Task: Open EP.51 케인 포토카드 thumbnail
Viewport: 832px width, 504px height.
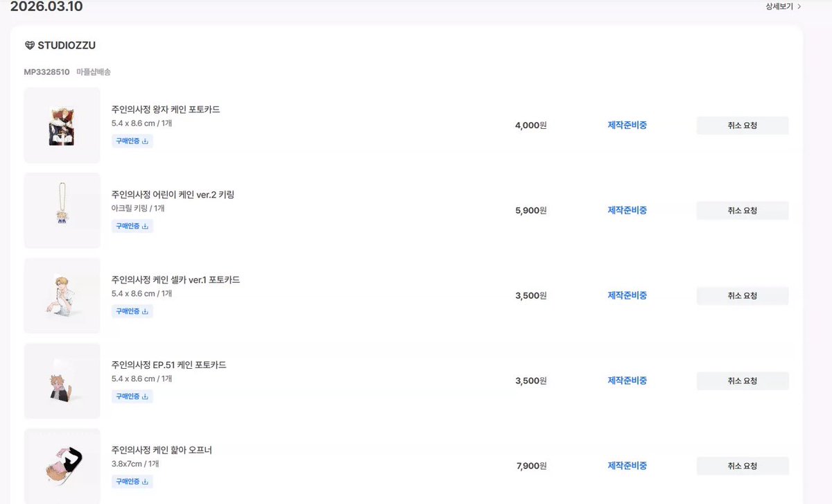Action: [62, 381]
